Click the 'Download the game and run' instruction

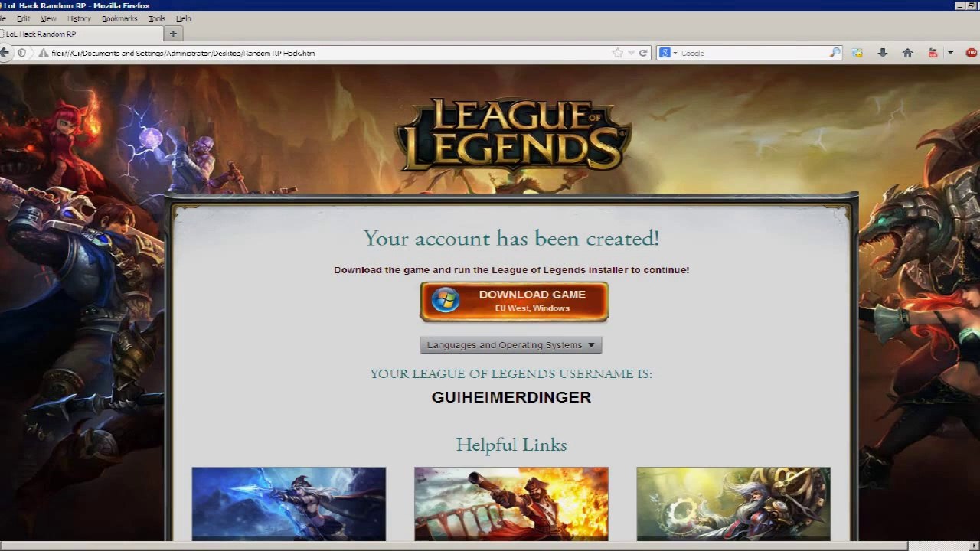point(511,270)
